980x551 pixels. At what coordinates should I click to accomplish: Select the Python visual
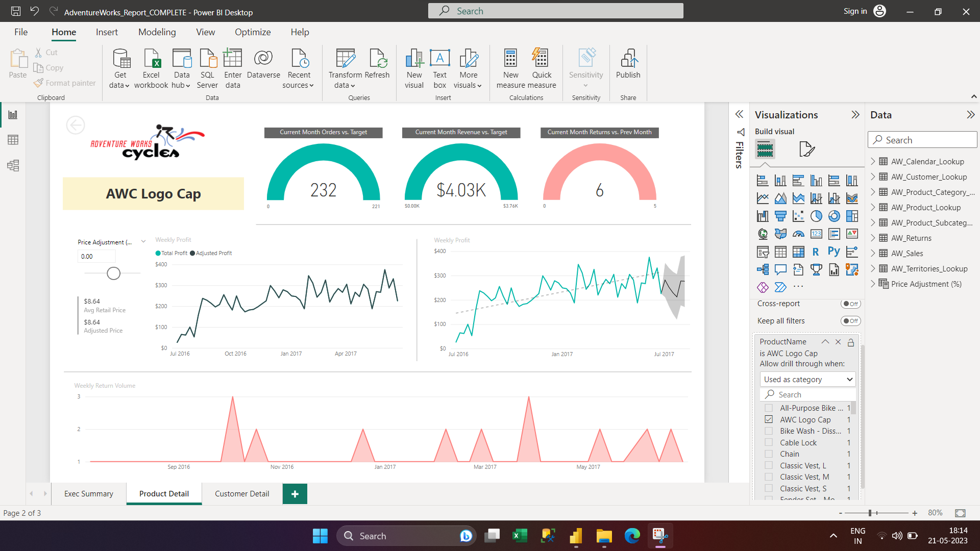(834, 252)
